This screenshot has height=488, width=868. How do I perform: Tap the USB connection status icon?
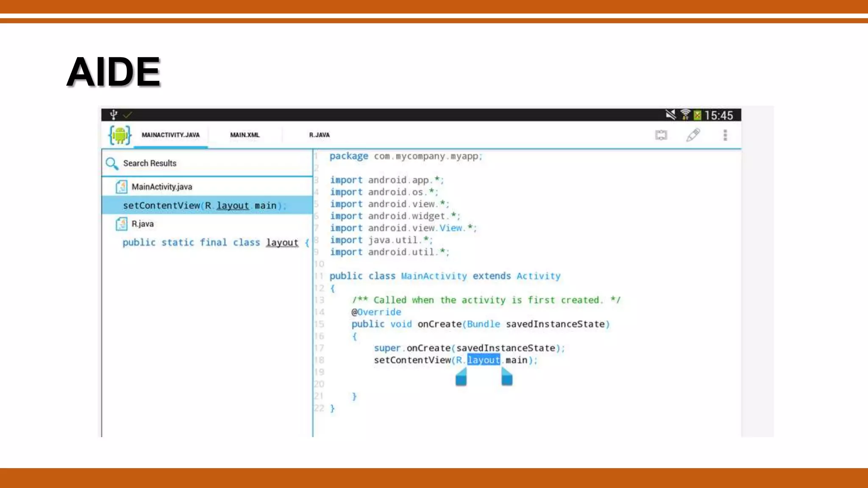[x=114, y=115]
